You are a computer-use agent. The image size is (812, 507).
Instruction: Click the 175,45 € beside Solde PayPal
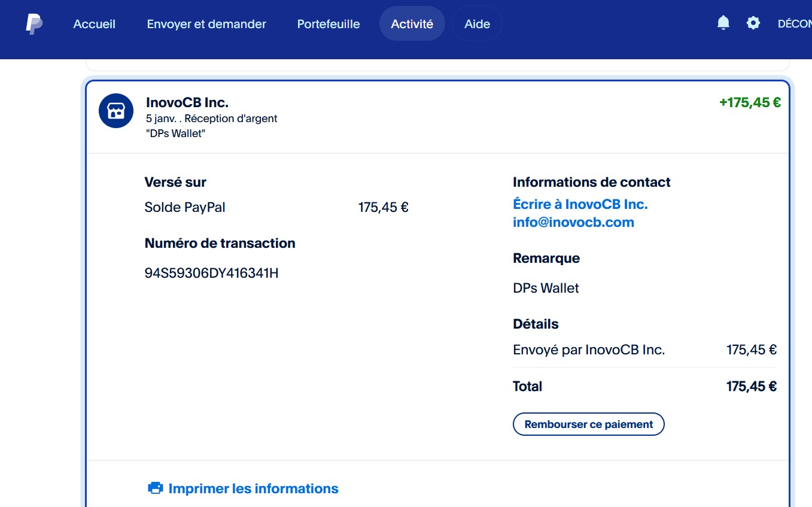(384, 208)
